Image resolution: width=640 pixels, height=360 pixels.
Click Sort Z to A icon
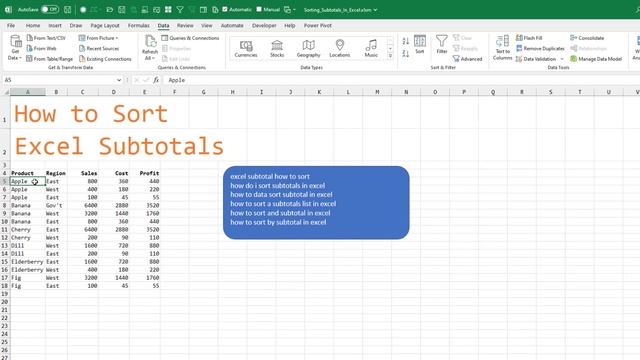tap(405, 53)
